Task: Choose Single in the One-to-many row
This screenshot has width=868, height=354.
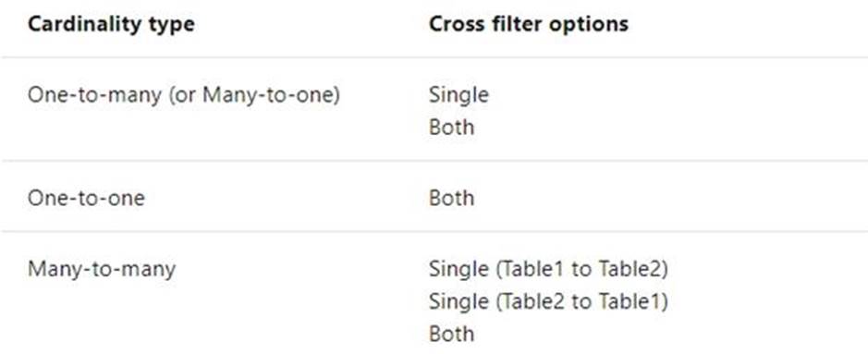Action: tap(458, 94)
